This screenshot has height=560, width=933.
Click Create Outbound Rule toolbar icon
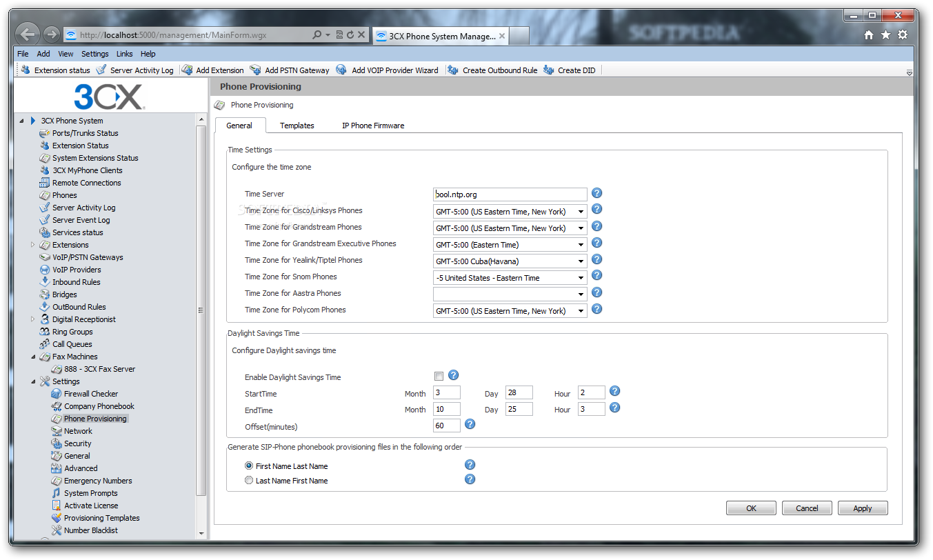pos(452,70)
